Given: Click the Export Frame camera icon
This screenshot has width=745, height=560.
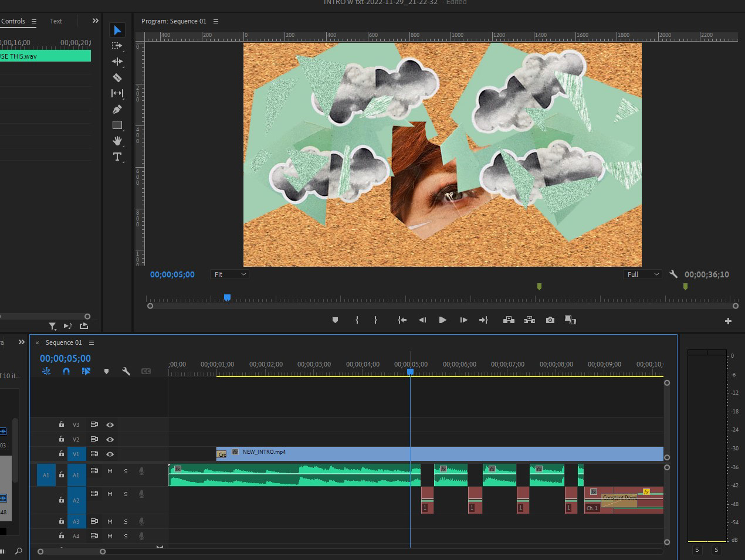Looking at the screenshot, I should click(x=550, y=320).
